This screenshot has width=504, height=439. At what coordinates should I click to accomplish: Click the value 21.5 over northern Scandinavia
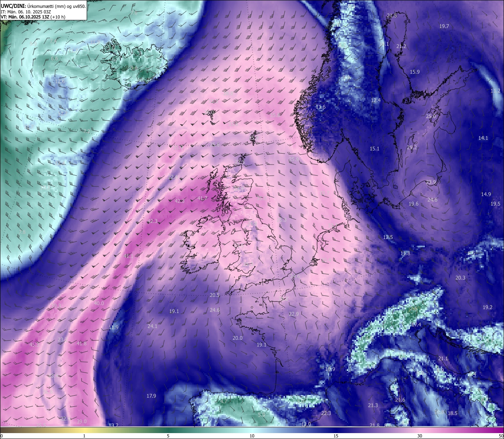point(392,15)
